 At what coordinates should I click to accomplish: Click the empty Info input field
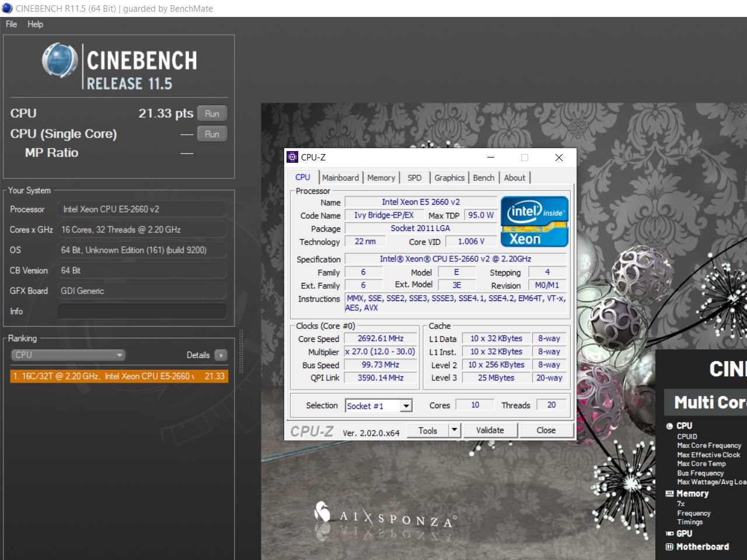pos(142,311)
